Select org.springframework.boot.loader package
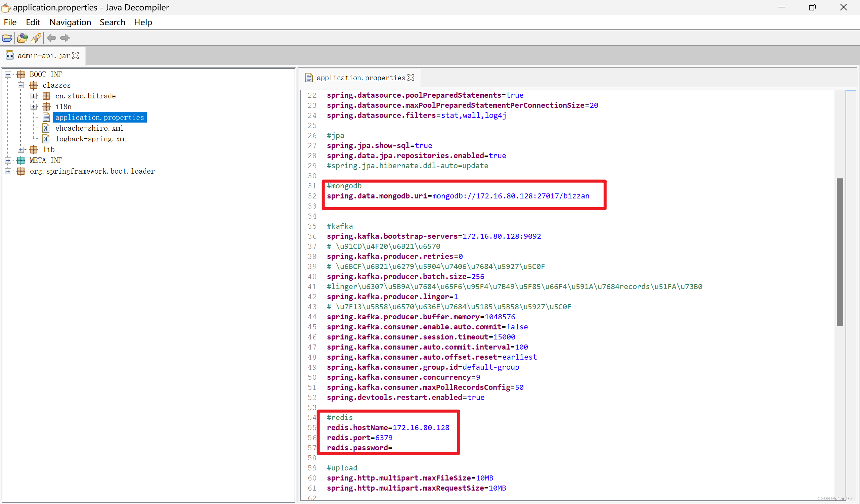860x504 pixels. pos(92,171)
